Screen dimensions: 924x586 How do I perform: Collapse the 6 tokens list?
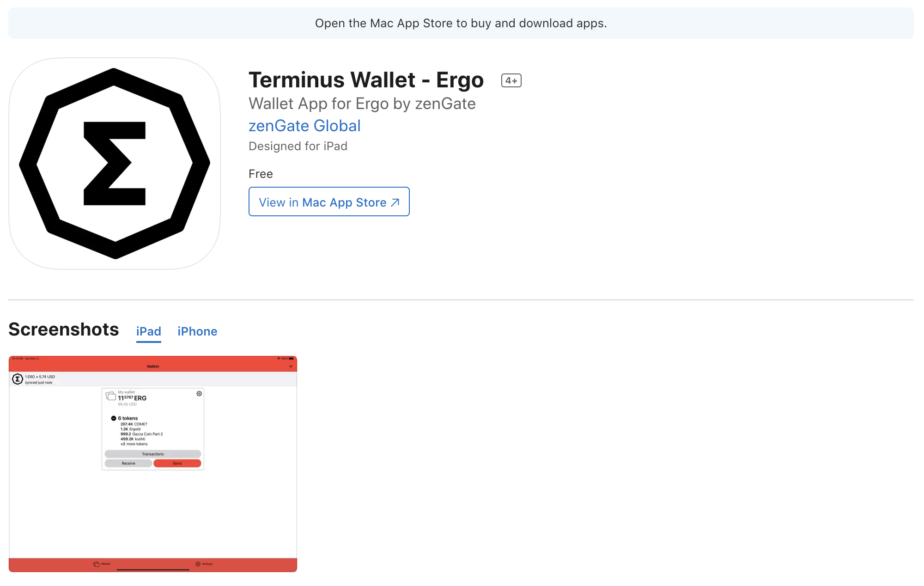tap(114, 418)
